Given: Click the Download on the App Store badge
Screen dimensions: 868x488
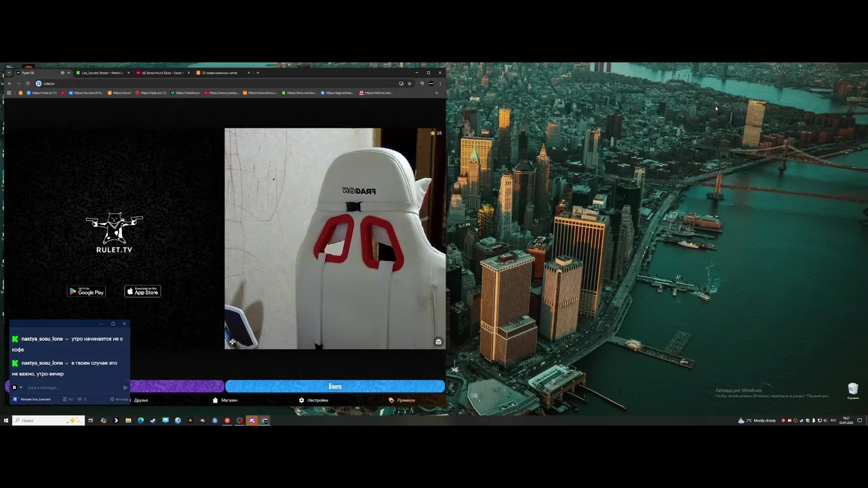Looking at the screenshot, I should (142, 291).
